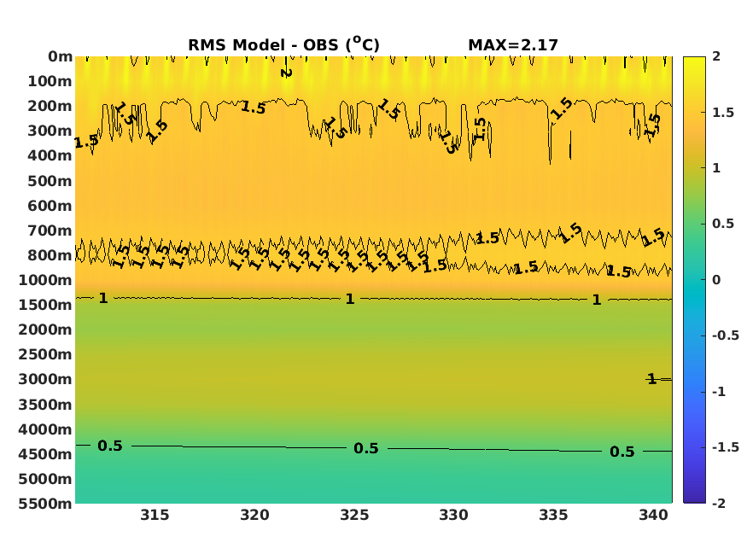Select the "0m" depth axis label
Viewport: 747px width, 560px height.
[x=60, y=56]
